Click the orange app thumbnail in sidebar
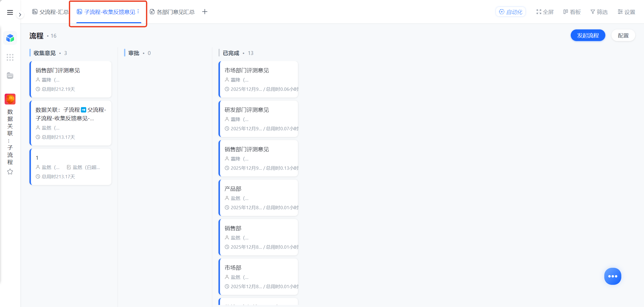This screenshot has height=307, width=644. (10, 99)
